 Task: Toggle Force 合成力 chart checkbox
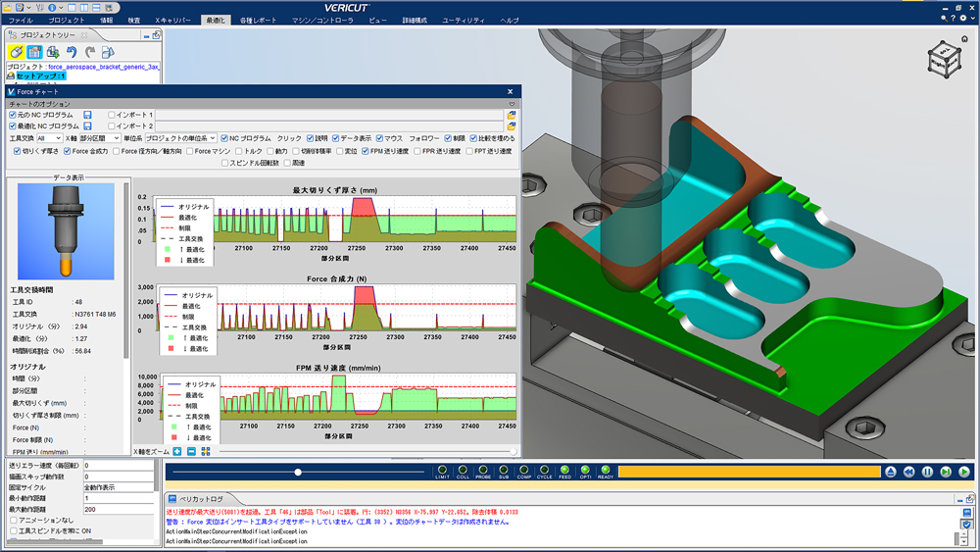[67, 151]
